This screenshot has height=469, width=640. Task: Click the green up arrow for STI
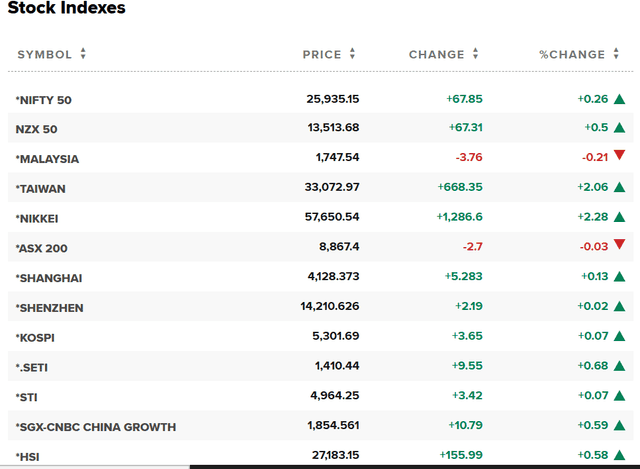(620, 396)
